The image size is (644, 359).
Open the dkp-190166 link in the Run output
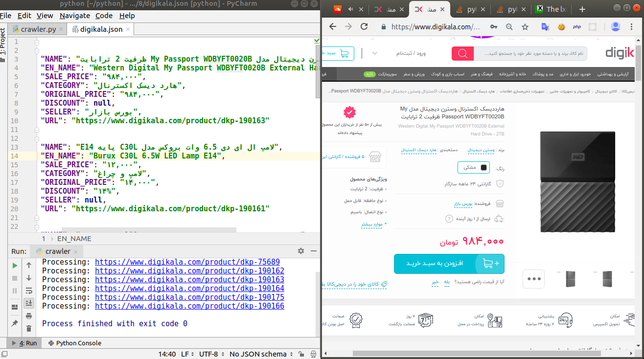tap(189, 306)
